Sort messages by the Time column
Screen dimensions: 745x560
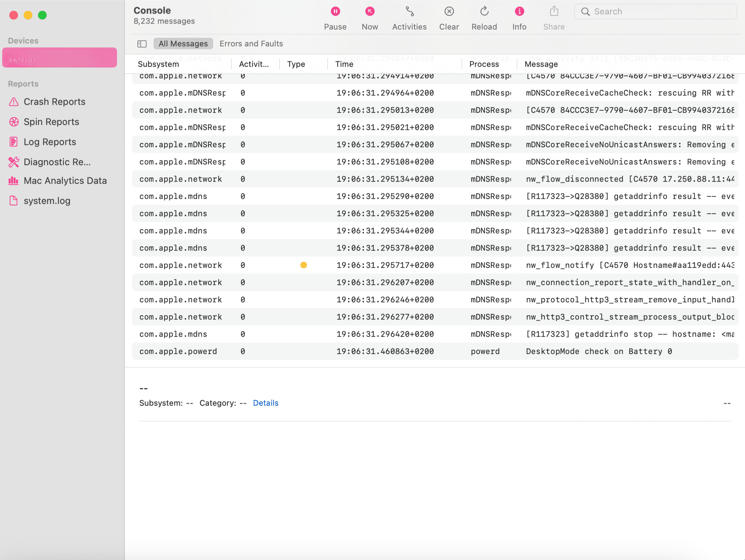344,64
